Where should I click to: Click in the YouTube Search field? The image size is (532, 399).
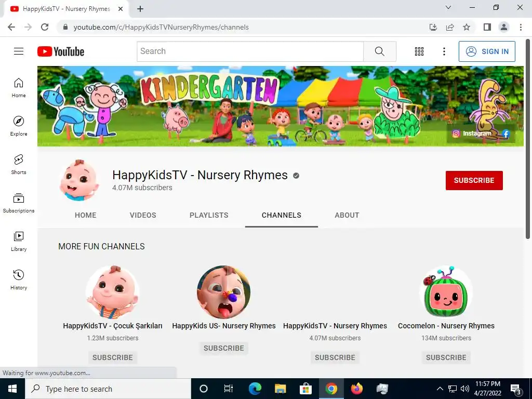(x=250, y=51)
